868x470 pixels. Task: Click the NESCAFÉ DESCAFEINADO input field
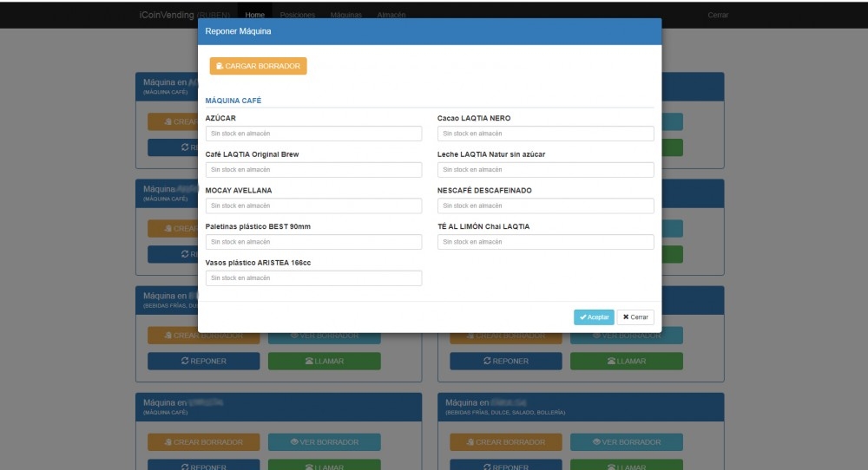[x=545, y=206]
